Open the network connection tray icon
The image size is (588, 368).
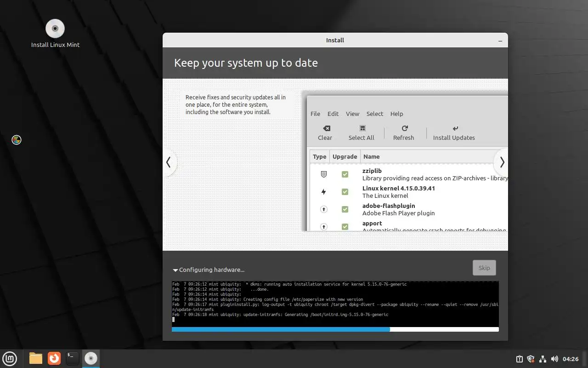click(x=543, y=359)
